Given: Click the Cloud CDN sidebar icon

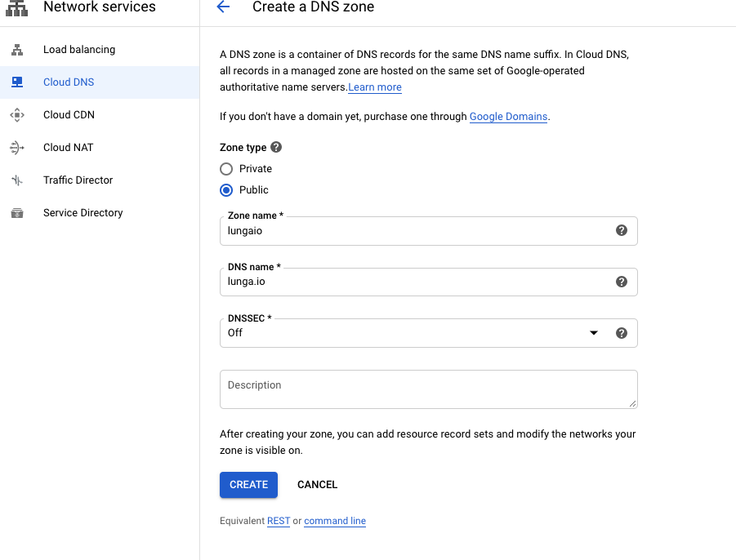Looking at the screenshot, I should click(17, 115).
